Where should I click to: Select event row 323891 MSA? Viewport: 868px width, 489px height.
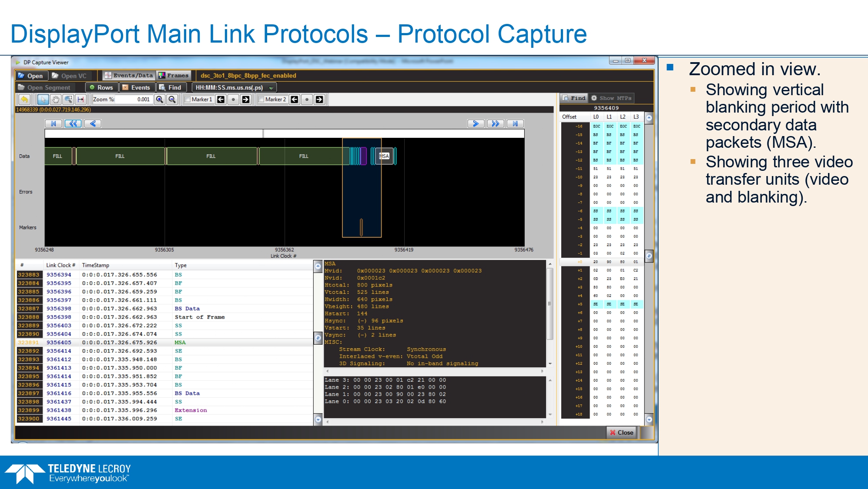tap(164, 343)
